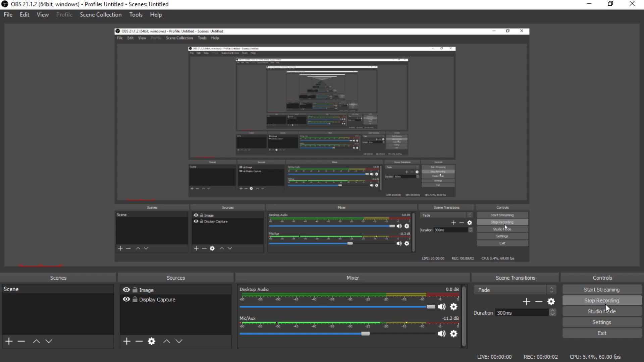This screenshot has width=644, height=362.
Task: Click the Duration stepper arrows
Action: (552, 313)
